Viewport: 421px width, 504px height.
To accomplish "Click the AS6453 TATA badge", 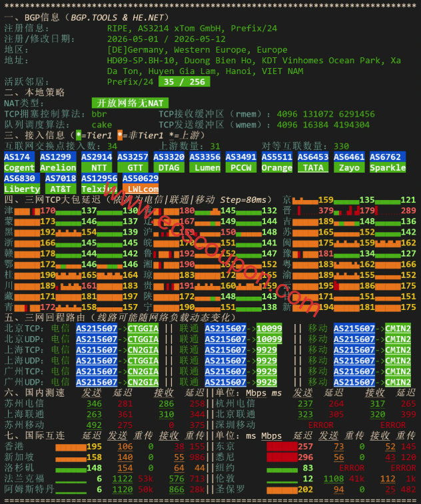I will coord(313,162).
